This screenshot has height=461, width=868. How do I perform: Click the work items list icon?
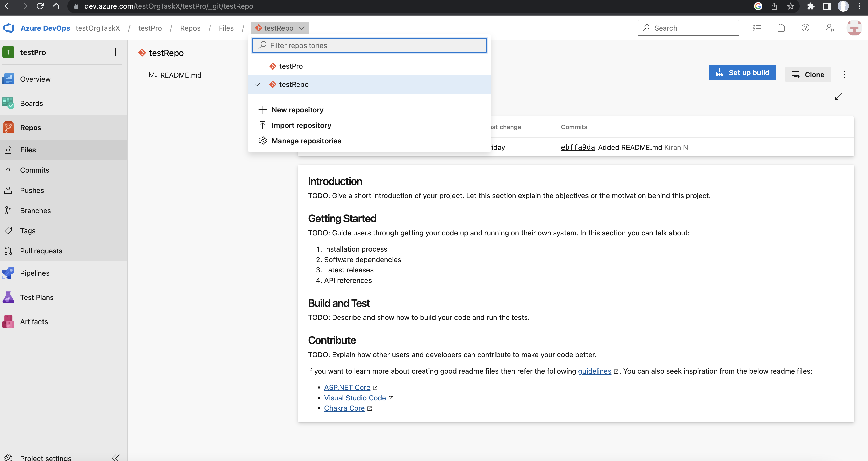[x=757, y=28]
